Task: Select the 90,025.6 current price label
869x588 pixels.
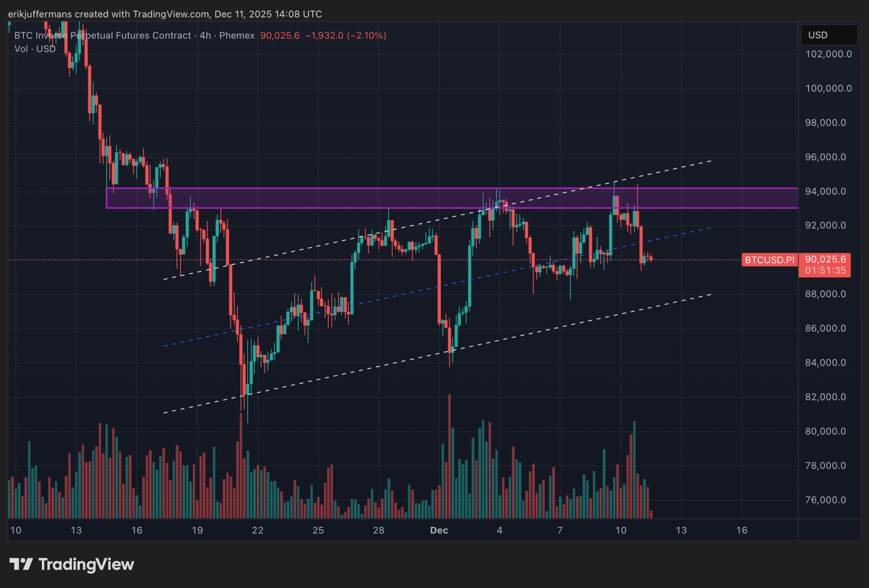Action: click(x=825, y=260)
